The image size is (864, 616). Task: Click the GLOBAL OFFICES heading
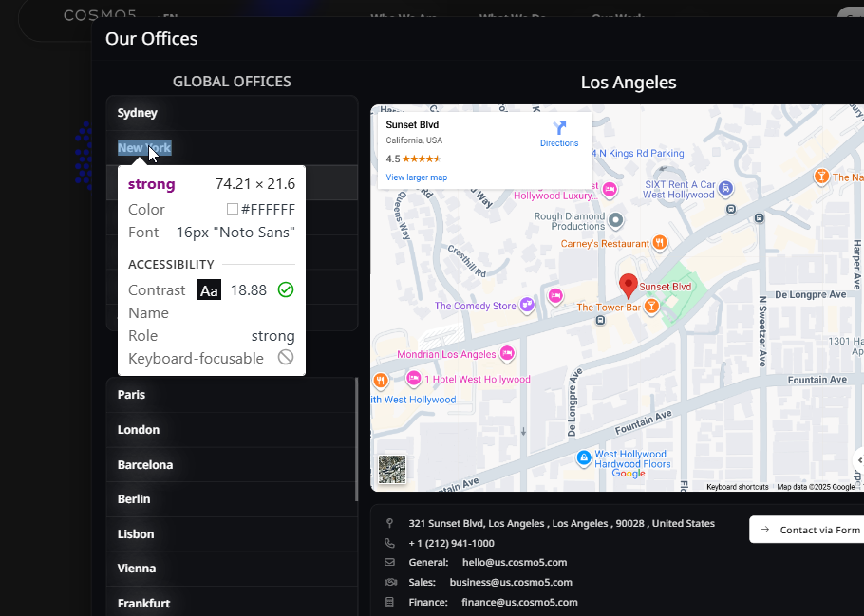point(232,82)
